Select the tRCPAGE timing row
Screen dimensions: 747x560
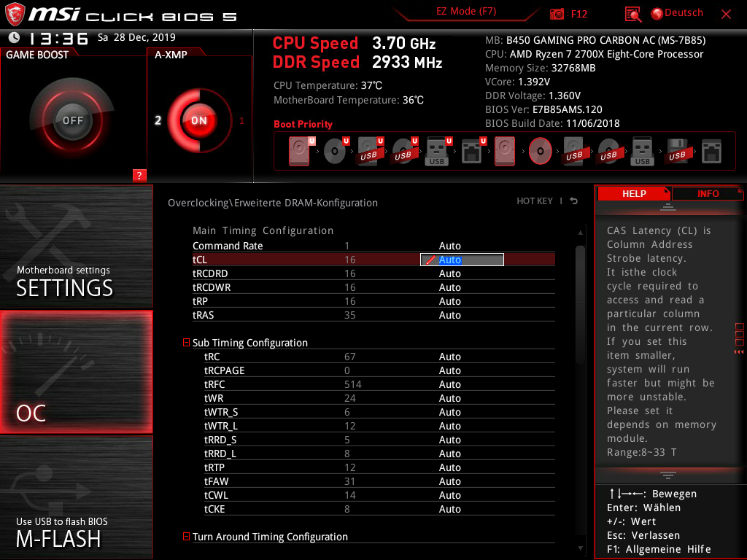[x=379, y=370]
